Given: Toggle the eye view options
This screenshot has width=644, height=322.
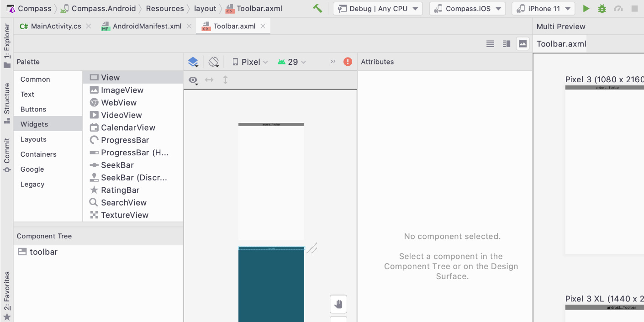Looking at the screenshot, I should click(193, 80).
